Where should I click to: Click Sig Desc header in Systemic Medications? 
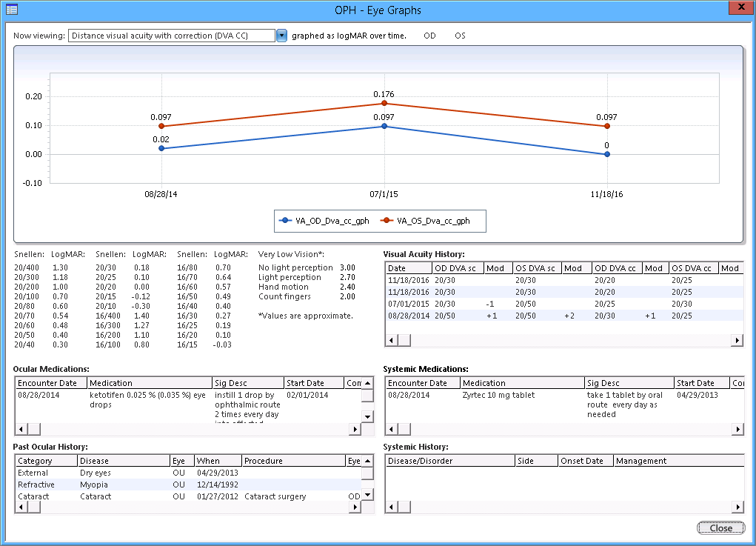click(629, 383)
